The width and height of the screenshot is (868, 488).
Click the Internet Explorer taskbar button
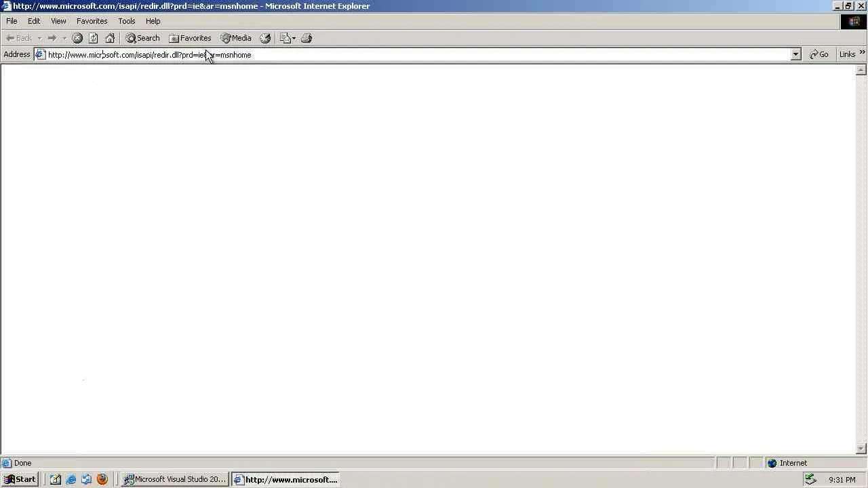(285, 479)
